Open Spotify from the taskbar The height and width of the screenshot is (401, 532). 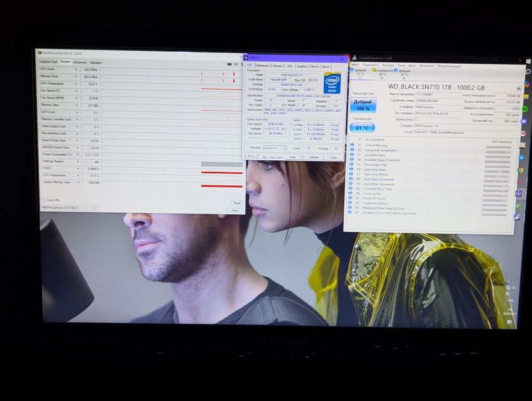(525, 109)
